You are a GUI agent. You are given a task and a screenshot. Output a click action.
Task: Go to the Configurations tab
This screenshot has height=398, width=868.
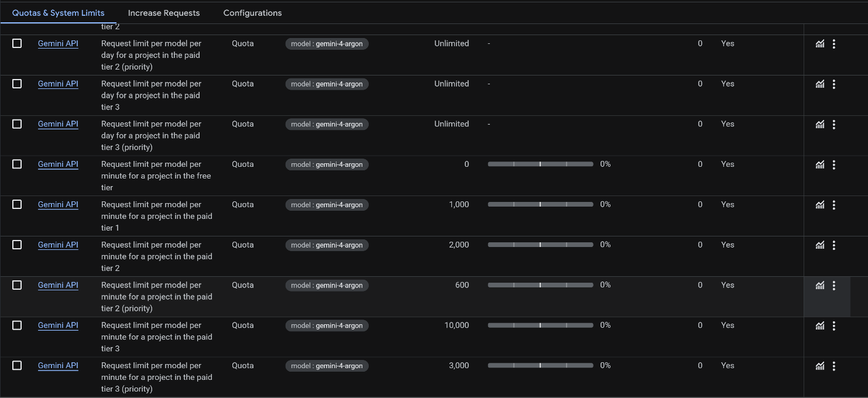coord(253,13)
